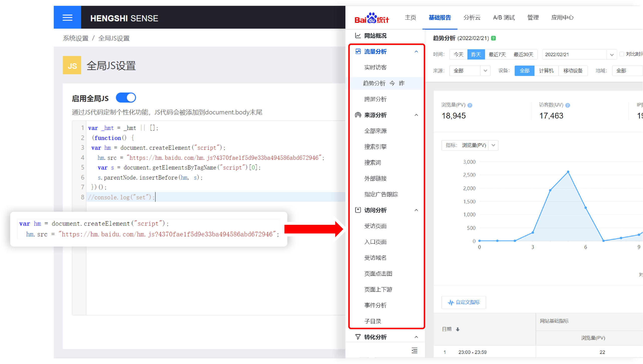
Task: Collapse the 流量分析 section
Action: [x=416, y=52]
